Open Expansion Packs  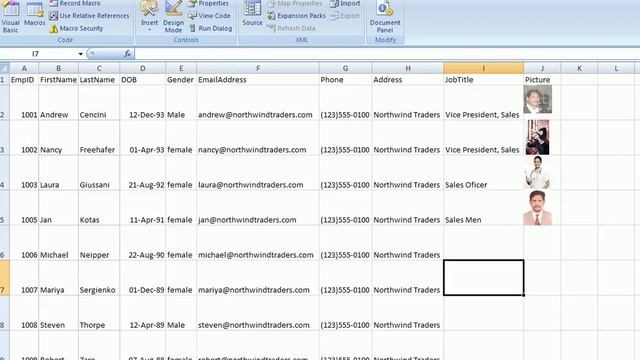pos(296,16)
